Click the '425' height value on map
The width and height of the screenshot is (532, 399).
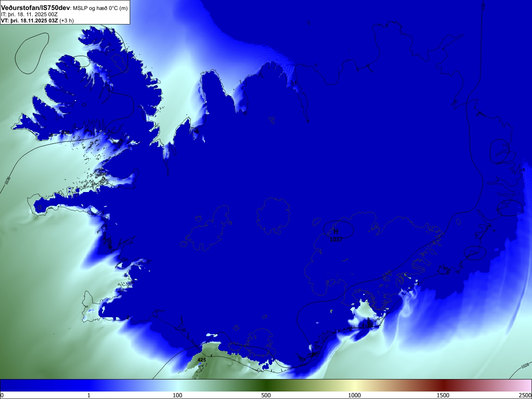(x=202, y=360)
